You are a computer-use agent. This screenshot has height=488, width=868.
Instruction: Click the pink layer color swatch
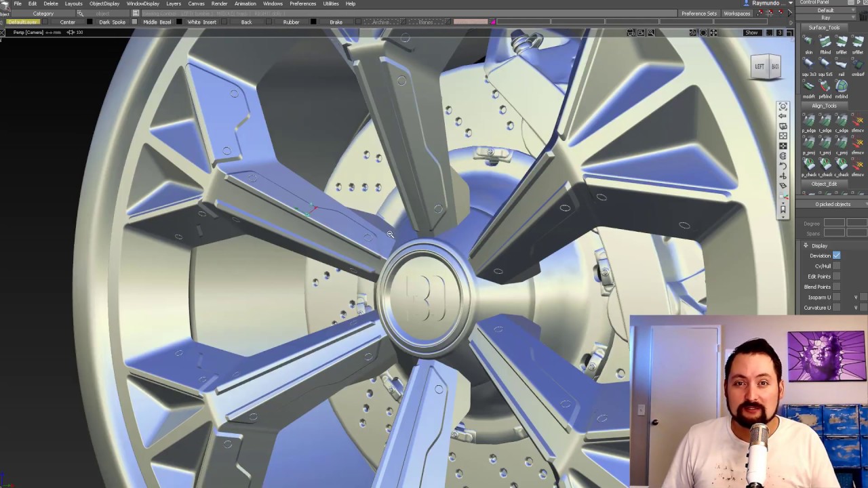[471, 22]
